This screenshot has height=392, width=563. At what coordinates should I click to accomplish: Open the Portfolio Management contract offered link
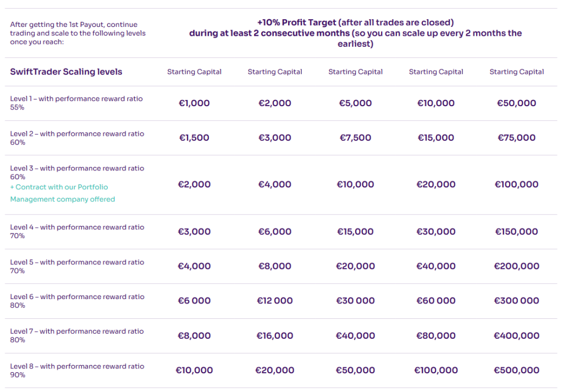point(63,193)
